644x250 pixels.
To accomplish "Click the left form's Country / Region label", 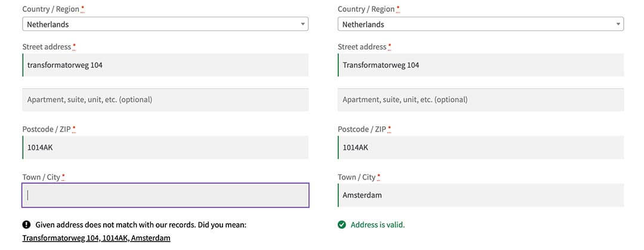I will [x=50, y=9].
